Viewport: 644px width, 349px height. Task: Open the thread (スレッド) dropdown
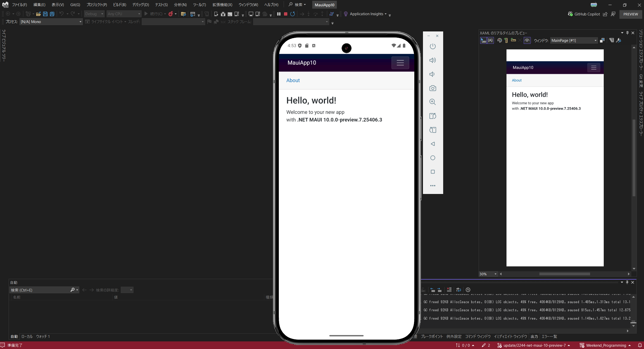[173, 22]
